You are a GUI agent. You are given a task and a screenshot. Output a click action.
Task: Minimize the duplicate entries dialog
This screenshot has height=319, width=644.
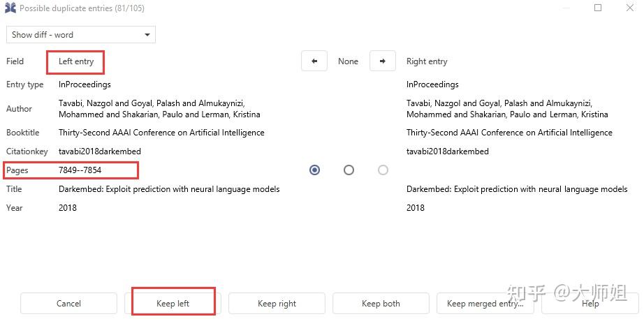pyautogui.click(x=566, y=8)
